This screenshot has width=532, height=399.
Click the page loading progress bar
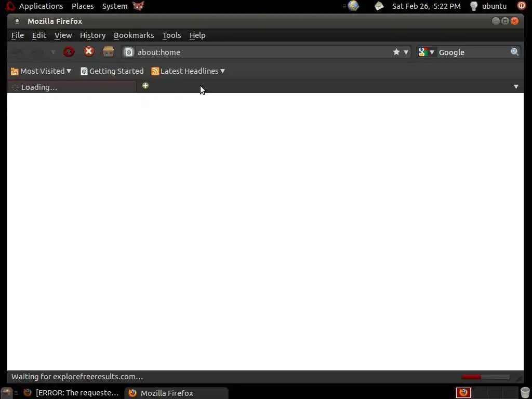tap(486, 377)
